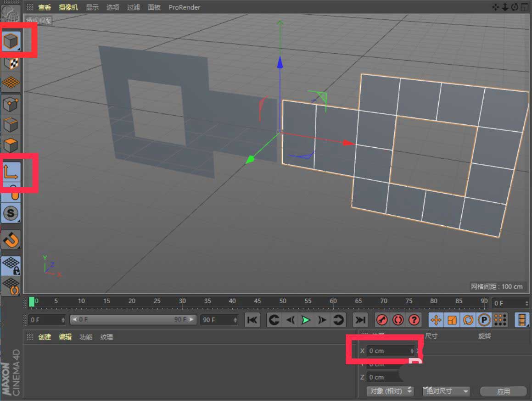Open the viewport solo S icon
Image resolution: width=532 pixels, height=401 pixels.
coord(11,213)
